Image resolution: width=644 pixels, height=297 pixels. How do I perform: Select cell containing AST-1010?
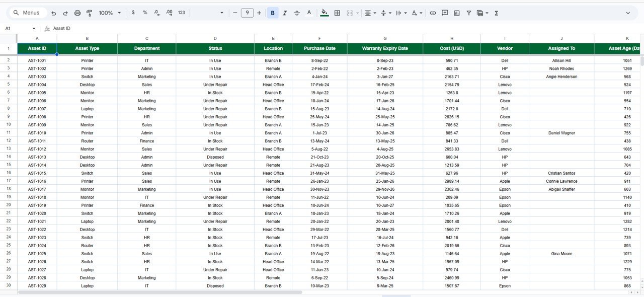36,133
